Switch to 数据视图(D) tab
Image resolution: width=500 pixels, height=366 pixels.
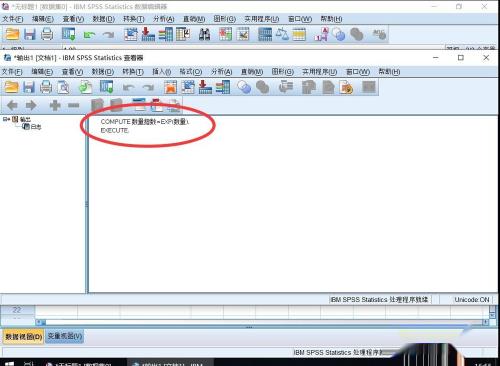pos(23,336)
